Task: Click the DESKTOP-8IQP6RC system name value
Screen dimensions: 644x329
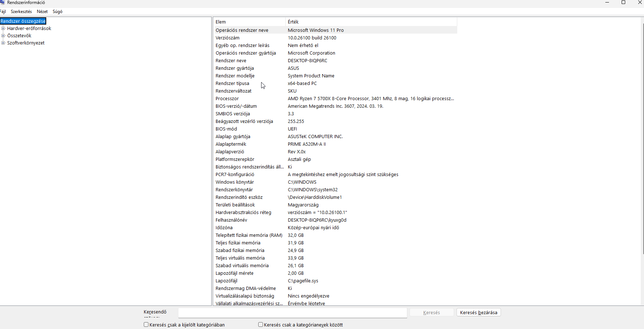Action: point(307,61)
